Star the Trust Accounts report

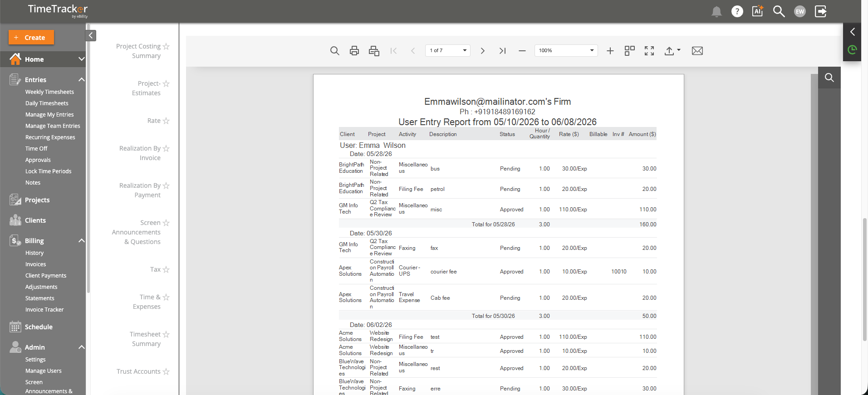pyautogui.click(x=166, y=371)
